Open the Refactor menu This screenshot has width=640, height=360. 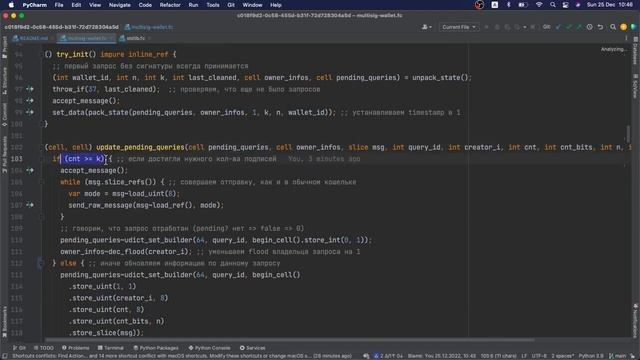[170, 5]
